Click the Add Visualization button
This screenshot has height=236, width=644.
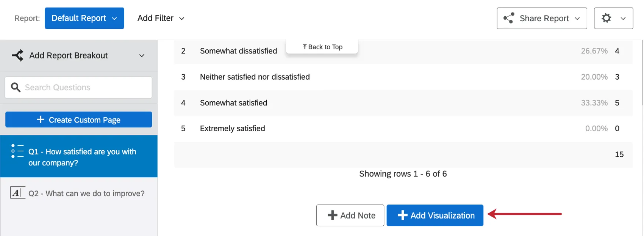pyautogui.click(x=435, y=215)
